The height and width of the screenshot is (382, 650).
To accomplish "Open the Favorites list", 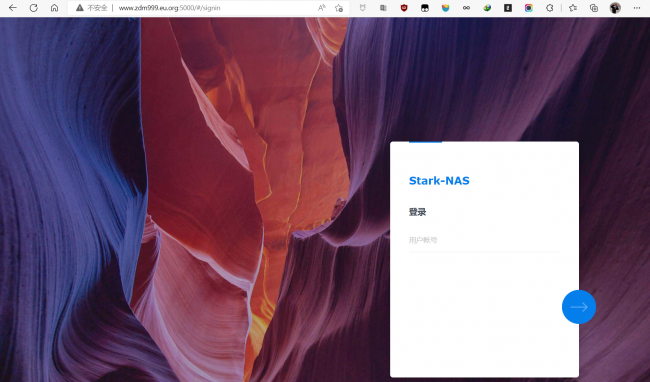I will point(573,8).
